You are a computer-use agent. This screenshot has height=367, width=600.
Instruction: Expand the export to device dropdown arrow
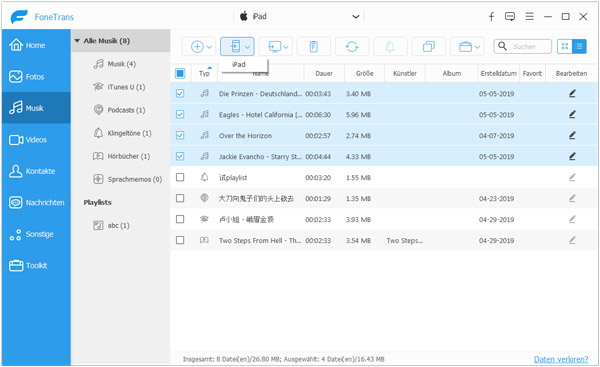pyautogui.click(x=248, y=47)
